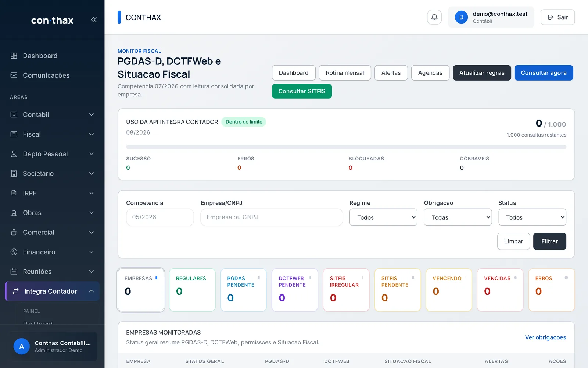Expand the Reuniões chevron

pyautogui.click(x=92, y=272)
